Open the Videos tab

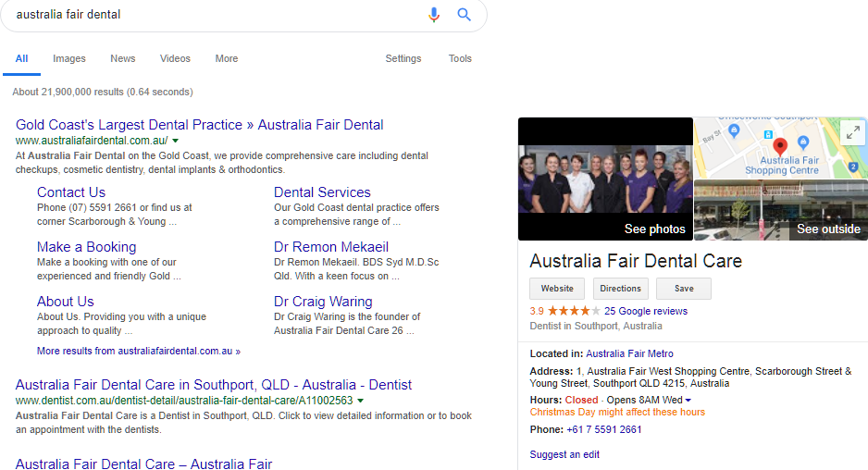tap(175, 58)
